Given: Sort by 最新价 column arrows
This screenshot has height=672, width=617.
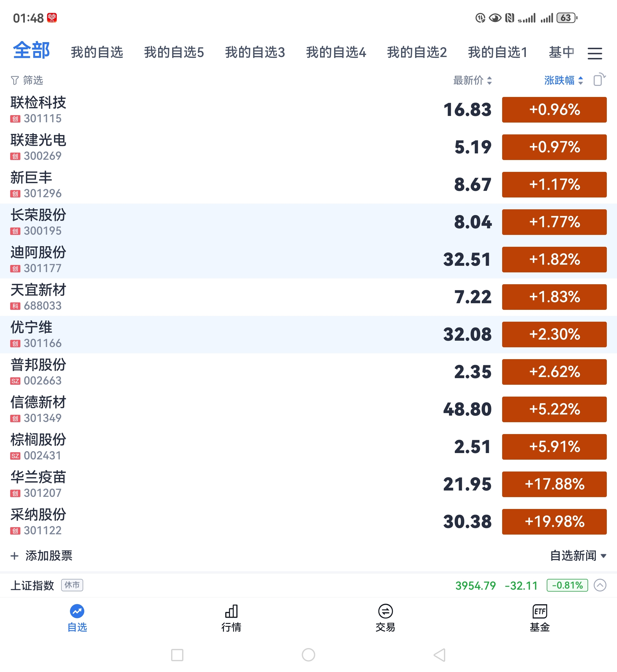Looking at the screenshot, I should 489,80.
